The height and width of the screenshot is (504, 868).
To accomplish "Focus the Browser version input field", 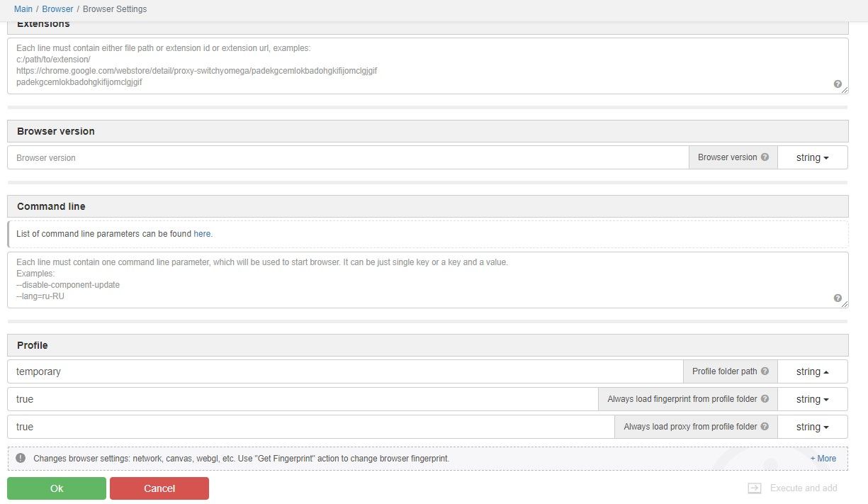I will pos(347,157).
